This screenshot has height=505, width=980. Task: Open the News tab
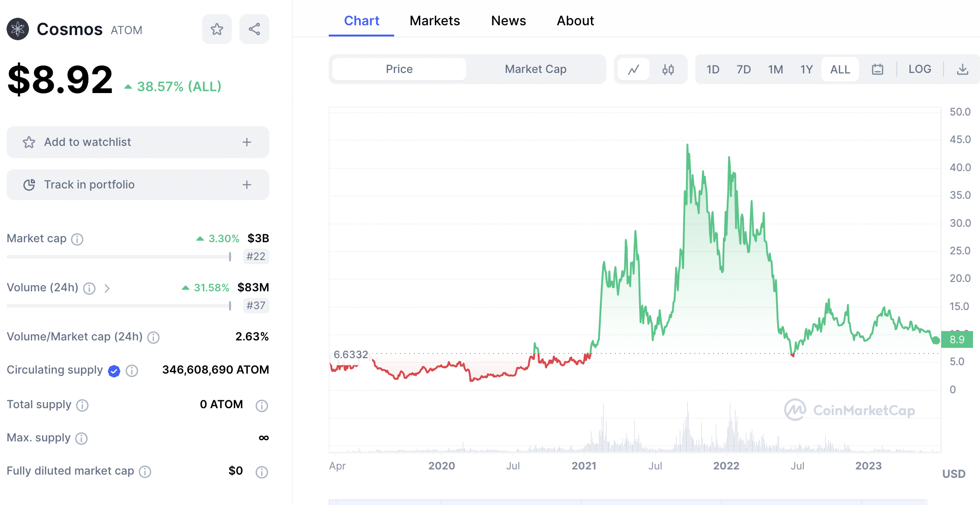click(x=509, y=21)
